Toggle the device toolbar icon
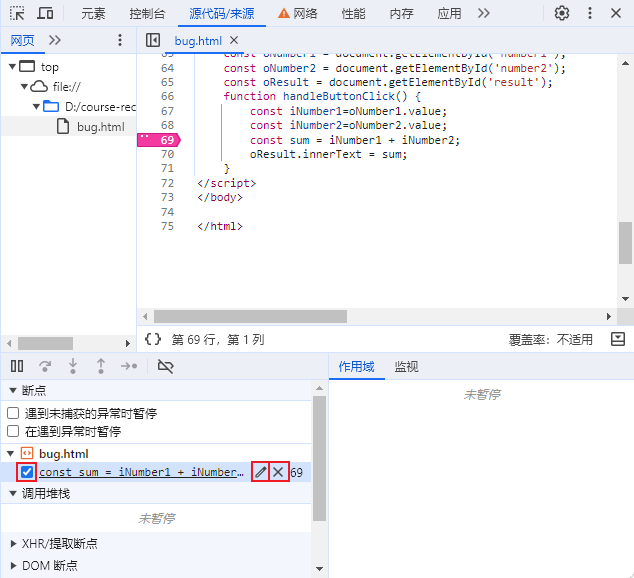634x578 pixels. click(x=45, y=13)
